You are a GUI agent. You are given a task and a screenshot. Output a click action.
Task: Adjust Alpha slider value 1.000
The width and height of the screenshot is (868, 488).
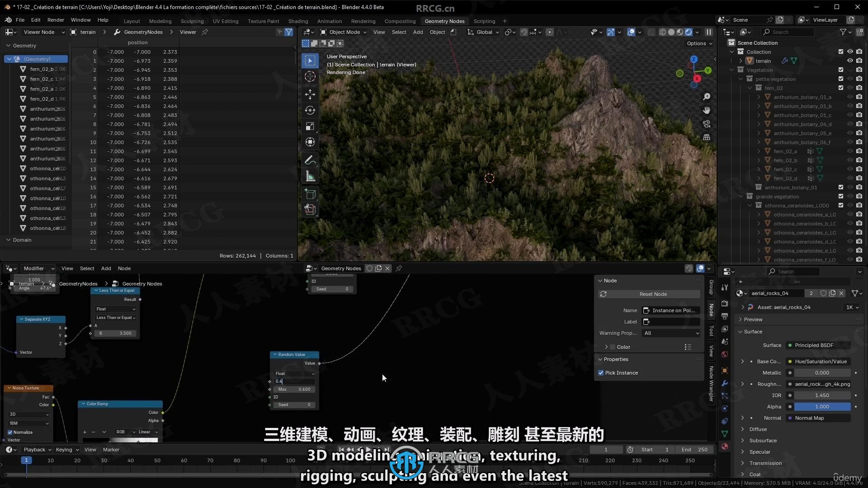(x=822, y=407)
